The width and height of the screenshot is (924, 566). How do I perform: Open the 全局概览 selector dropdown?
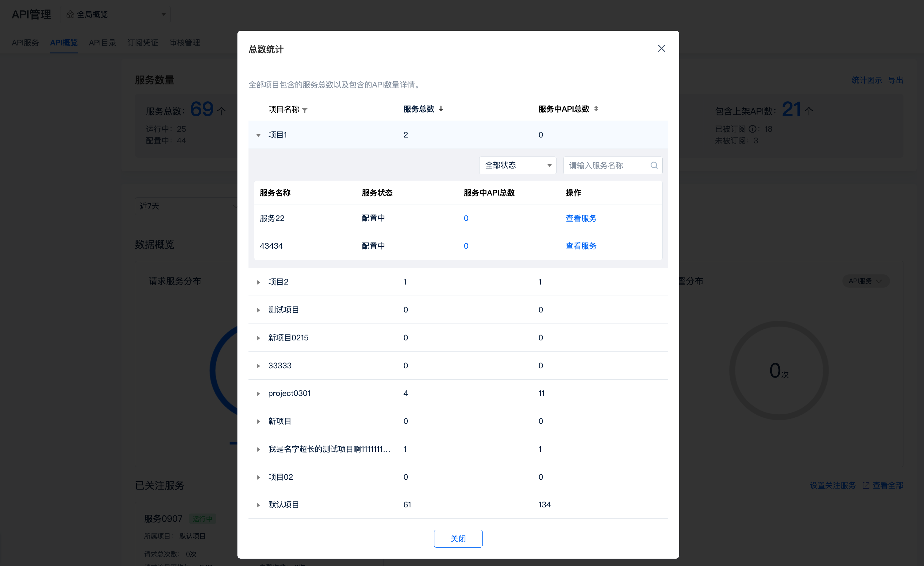(x=115, y=15)
